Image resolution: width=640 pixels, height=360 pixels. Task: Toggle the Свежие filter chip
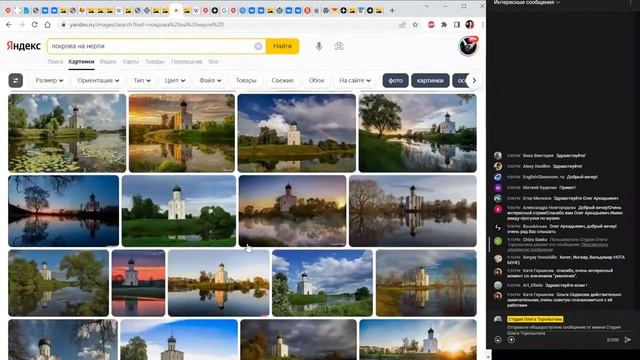(x=282, y=80)
